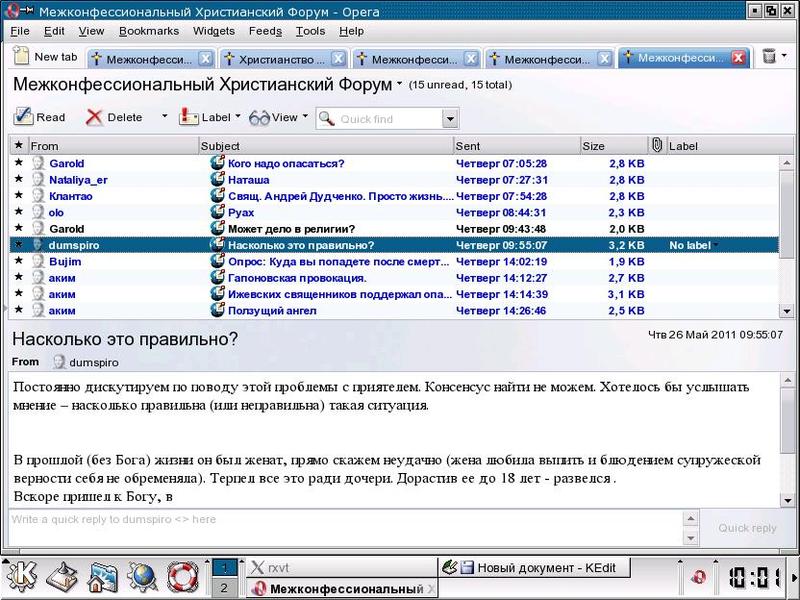Image resolution: width=800 pixels, height=600 pixels.
Task: Expand the No label dropdown in selected row
Action: (716, 245)
